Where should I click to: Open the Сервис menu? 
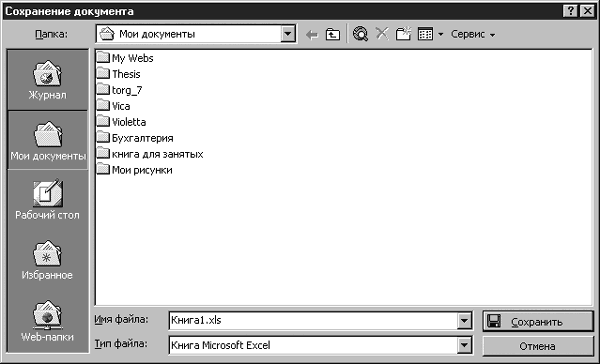(473, 34)
